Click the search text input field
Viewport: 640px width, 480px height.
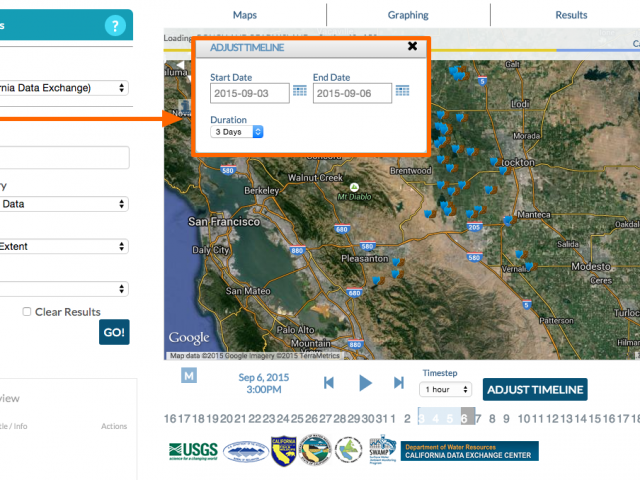tap(64, 158)
